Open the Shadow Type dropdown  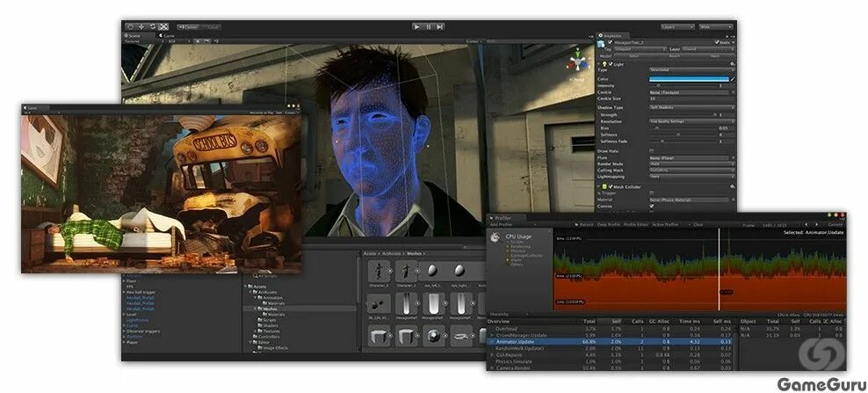(692, 107)
